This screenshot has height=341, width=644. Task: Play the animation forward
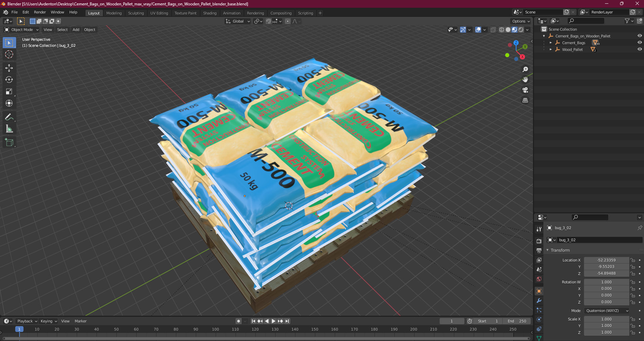[x=274, y=321]
